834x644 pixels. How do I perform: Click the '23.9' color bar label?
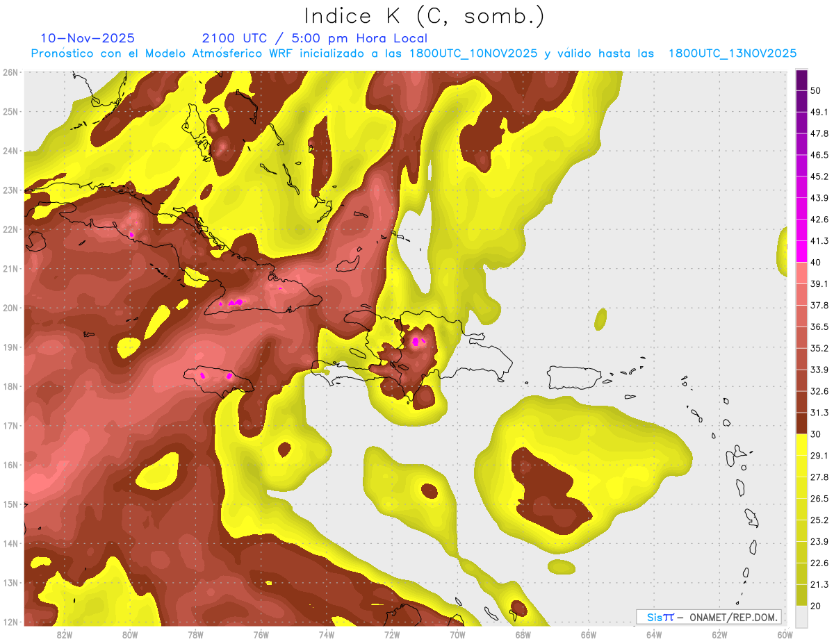point(819,542)
